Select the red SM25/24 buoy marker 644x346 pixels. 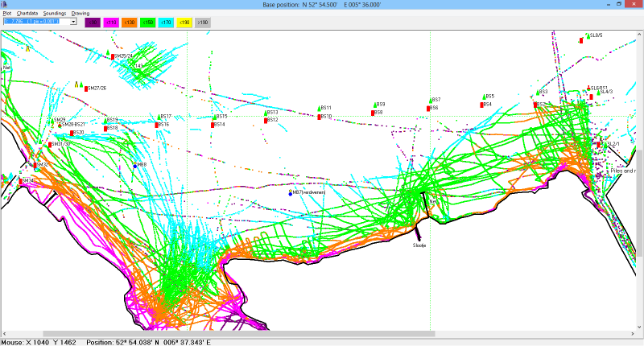[114, 56]
